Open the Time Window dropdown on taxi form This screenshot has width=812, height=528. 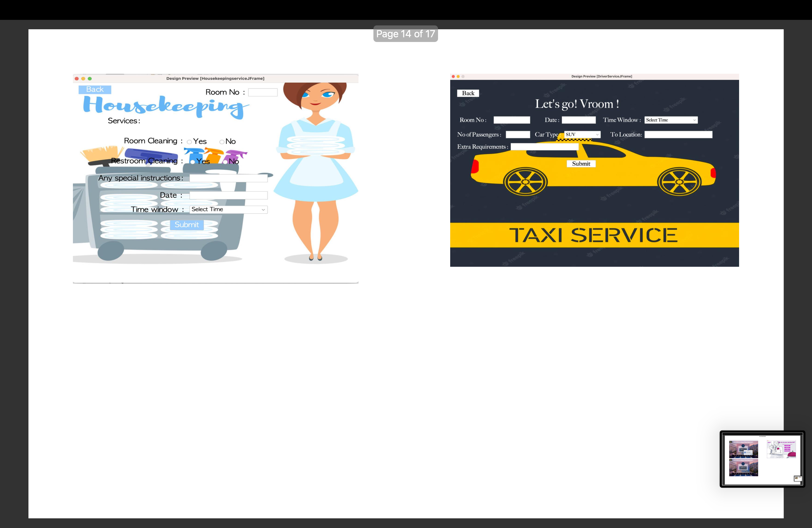(670, 120)
